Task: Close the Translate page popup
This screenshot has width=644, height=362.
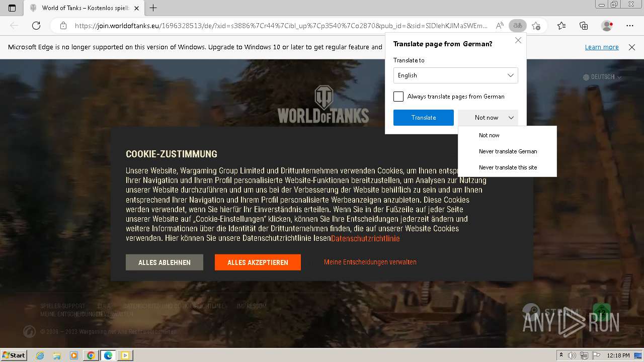Action: 518,40
